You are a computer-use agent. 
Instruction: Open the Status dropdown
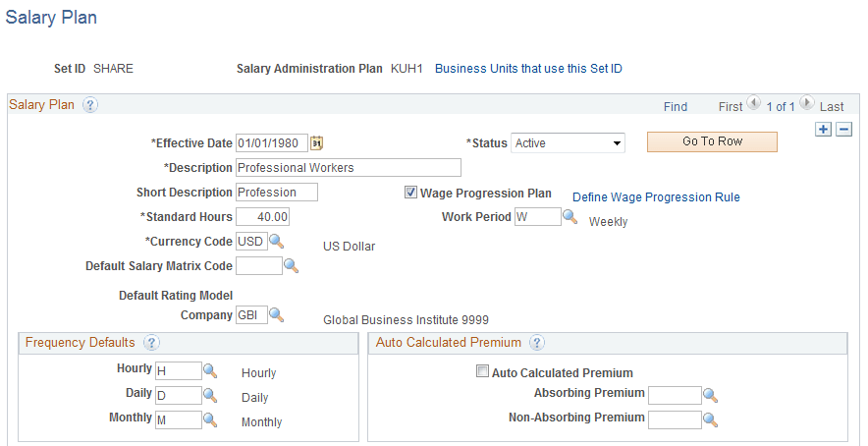click(x=568, y=143)
